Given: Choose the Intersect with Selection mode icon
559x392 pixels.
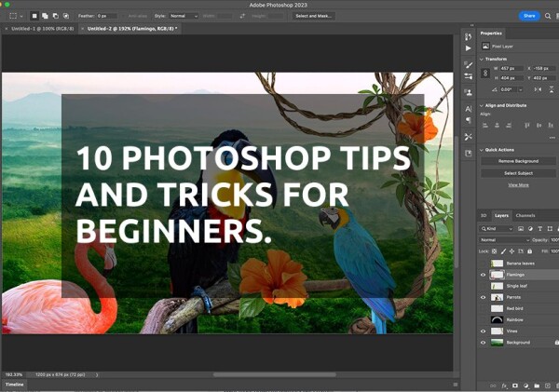Looking at the screenshot, I should pyautogui.click(x=66, y=16).
